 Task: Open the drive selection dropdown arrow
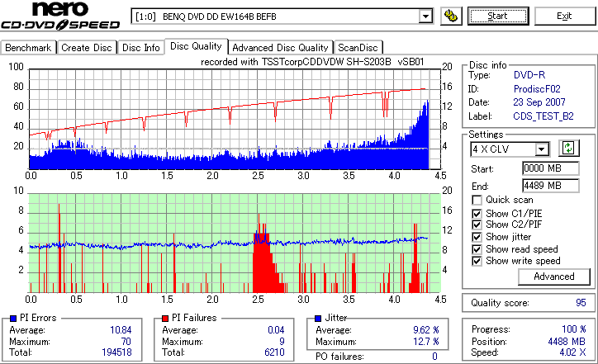click(425, 17)
